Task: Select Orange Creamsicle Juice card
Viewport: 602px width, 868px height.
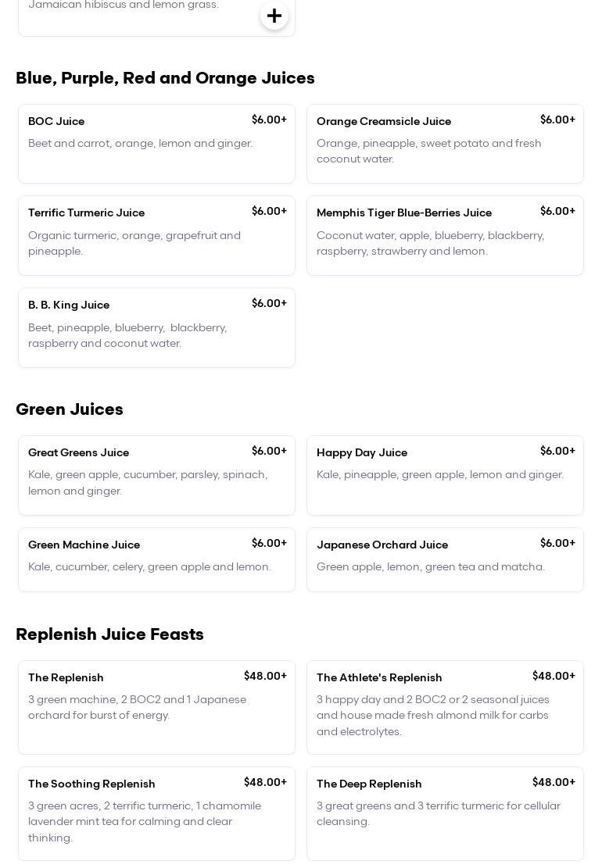Action: tap(445, 144)
